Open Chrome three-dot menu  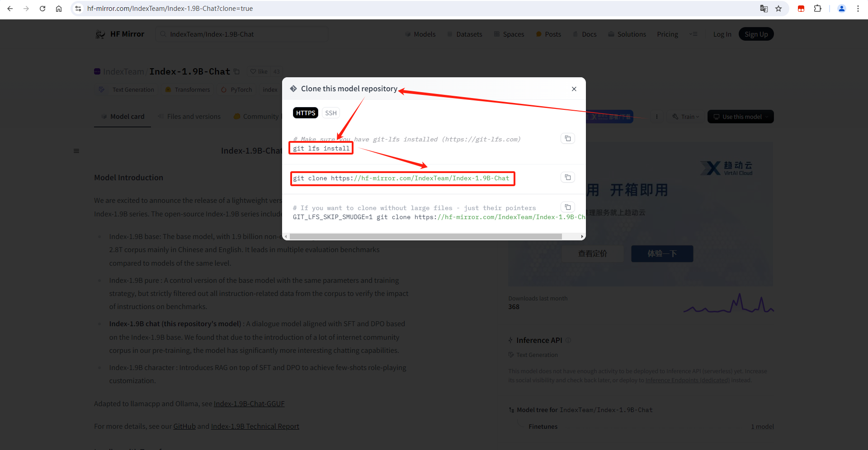858,9
